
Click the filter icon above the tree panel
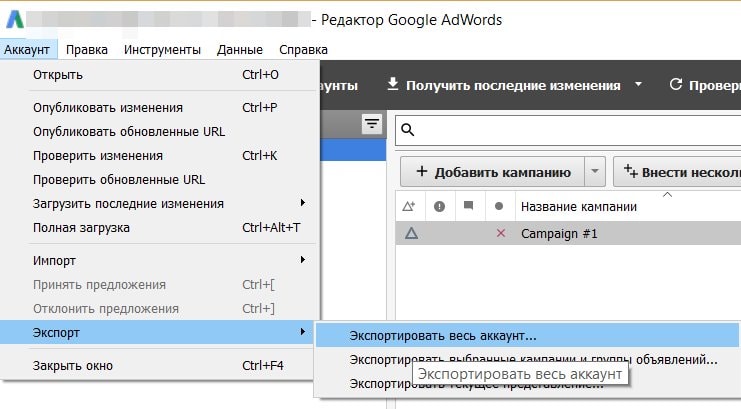click(372, 123)
